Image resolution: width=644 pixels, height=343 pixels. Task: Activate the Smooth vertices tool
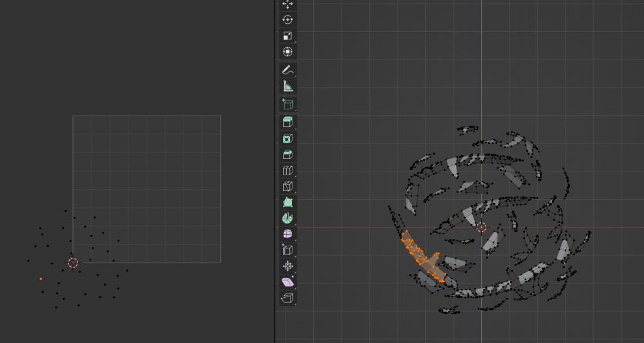287,234
